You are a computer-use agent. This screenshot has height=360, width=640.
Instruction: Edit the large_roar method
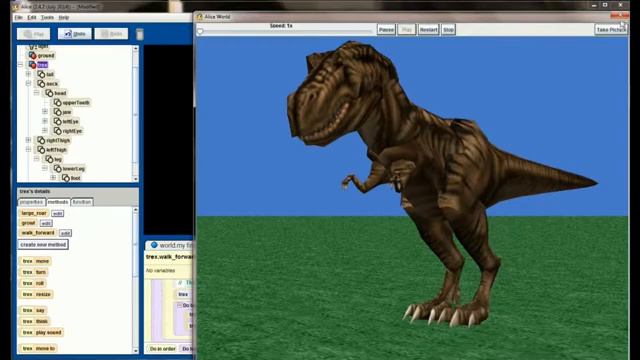click(x=58, y=213)
